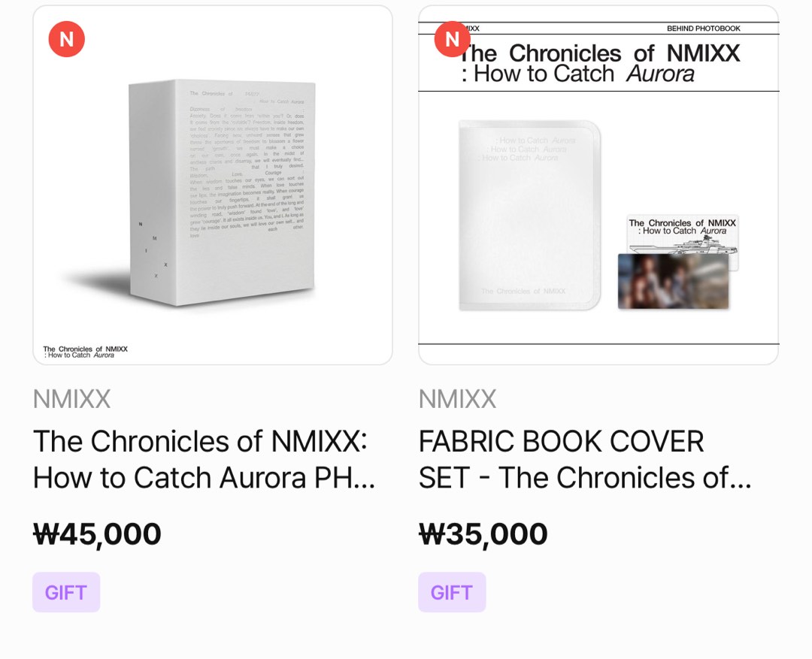Click the BEHIND PHOTOBOOK label on the right product
Viewport: 812px width, 659px height.
(705, 29)
